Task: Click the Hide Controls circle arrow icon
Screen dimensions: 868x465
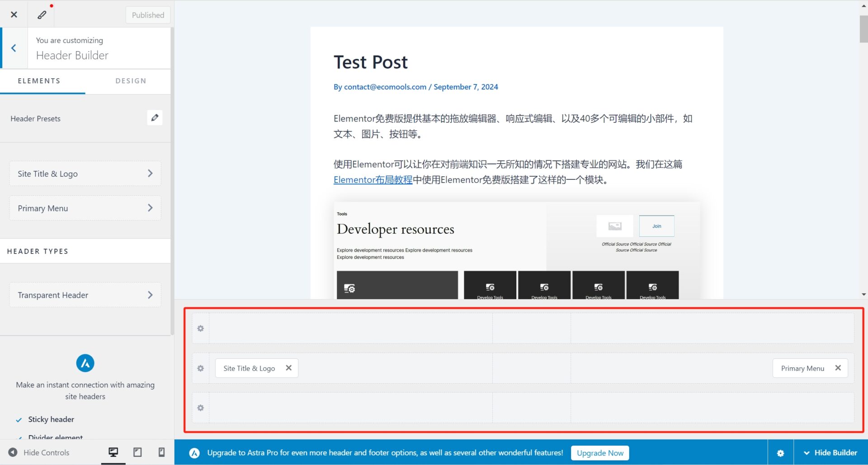Action: pyautogui.click(x=13, y=452)
